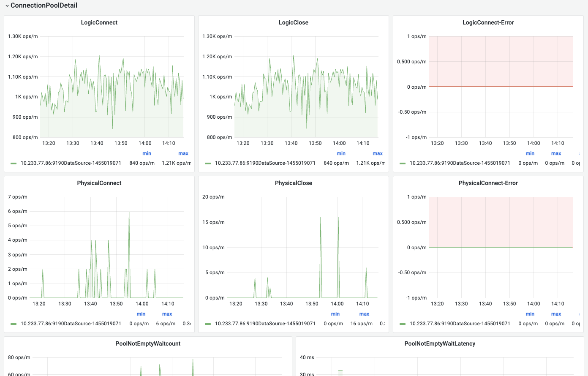588x376 pixels.
Task: Click the 16 ops/m max value in PhysicalClose legend
Action: (x=362, y=324)
